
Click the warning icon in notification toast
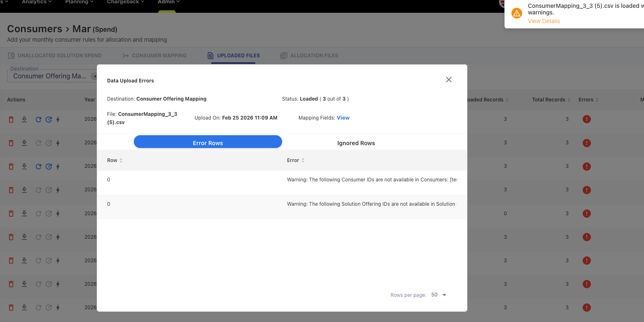[516, 13]
